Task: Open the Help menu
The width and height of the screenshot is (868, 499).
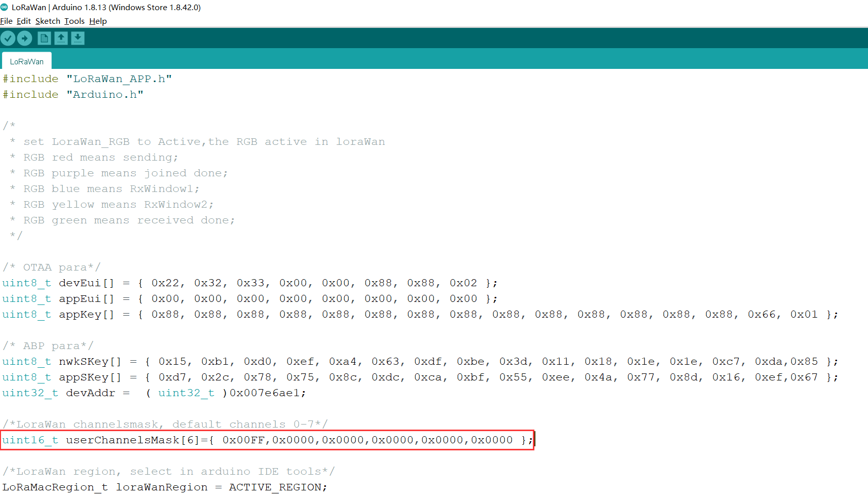Action: [98, 21]
